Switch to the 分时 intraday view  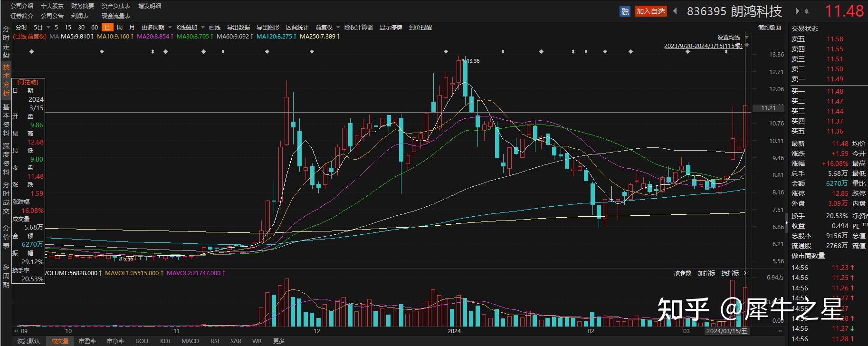pos(21,28)
